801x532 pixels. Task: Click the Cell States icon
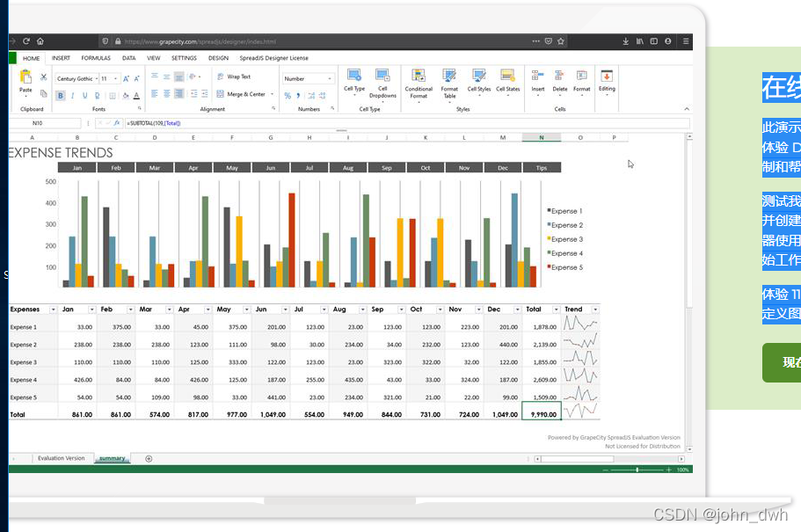507,75
